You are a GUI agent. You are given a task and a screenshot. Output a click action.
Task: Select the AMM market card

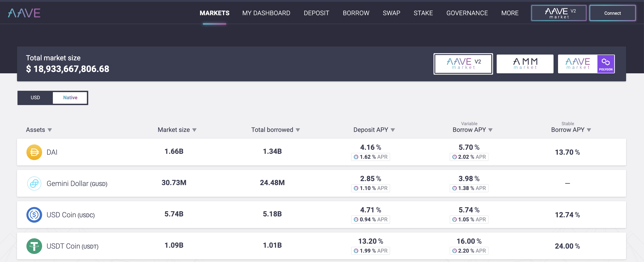[x=525, y=64]
